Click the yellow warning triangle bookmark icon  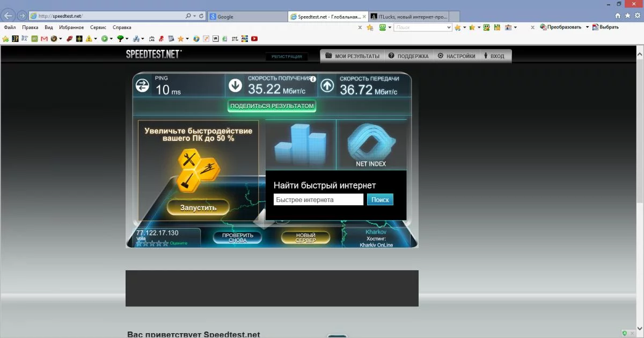89,39
